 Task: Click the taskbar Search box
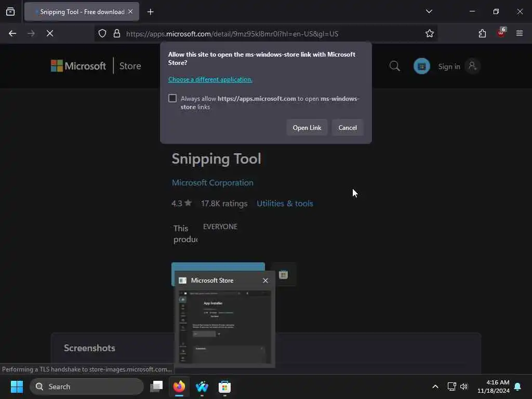pyautogui.click(x=87, y=387)
